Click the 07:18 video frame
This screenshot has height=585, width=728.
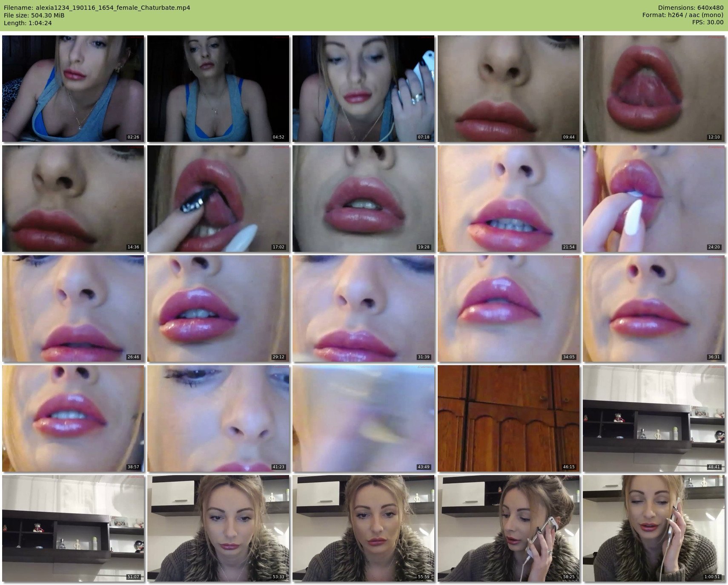coord(364,89)
